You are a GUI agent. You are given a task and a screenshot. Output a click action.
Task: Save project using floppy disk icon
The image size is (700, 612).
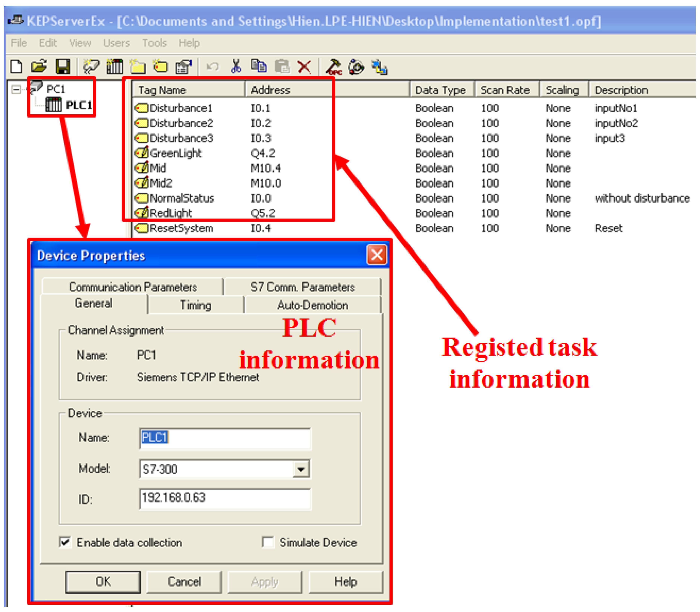(x=62, y=66)
